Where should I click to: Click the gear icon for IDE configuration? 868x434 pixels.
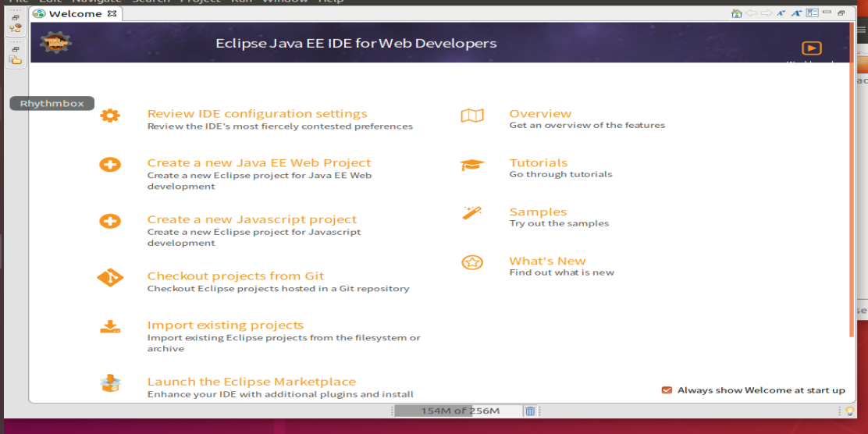[x=110, y=116]
